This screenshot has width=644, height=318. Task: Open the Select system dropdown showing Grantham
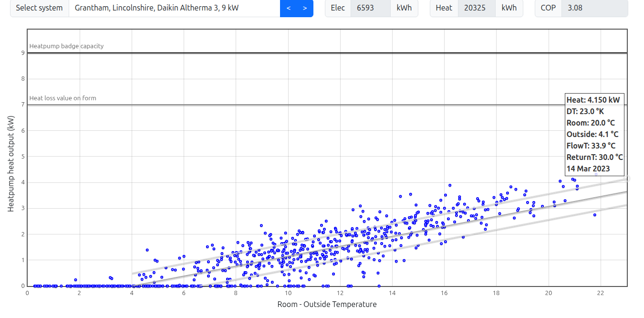tap(174, 8)
